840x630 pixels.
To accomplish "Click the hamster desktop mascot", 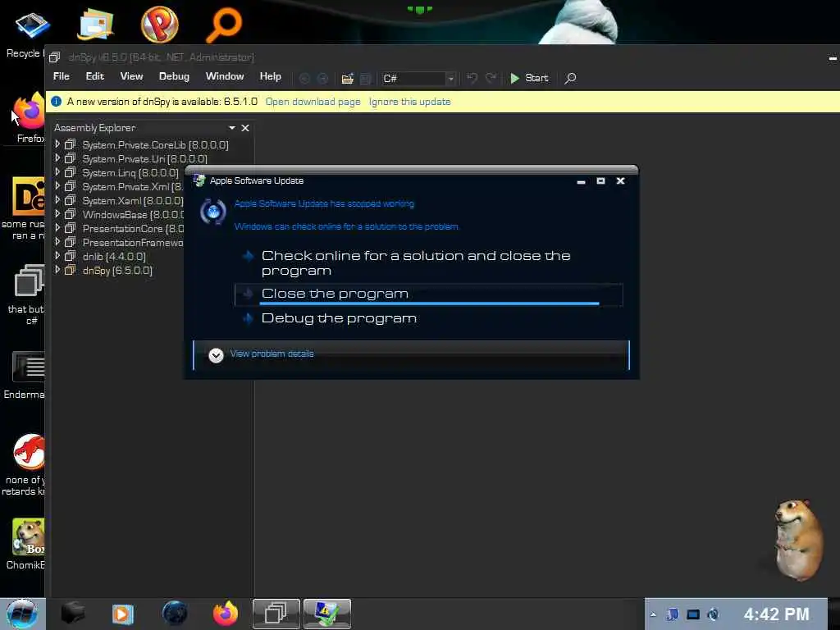I will [797, 540].
